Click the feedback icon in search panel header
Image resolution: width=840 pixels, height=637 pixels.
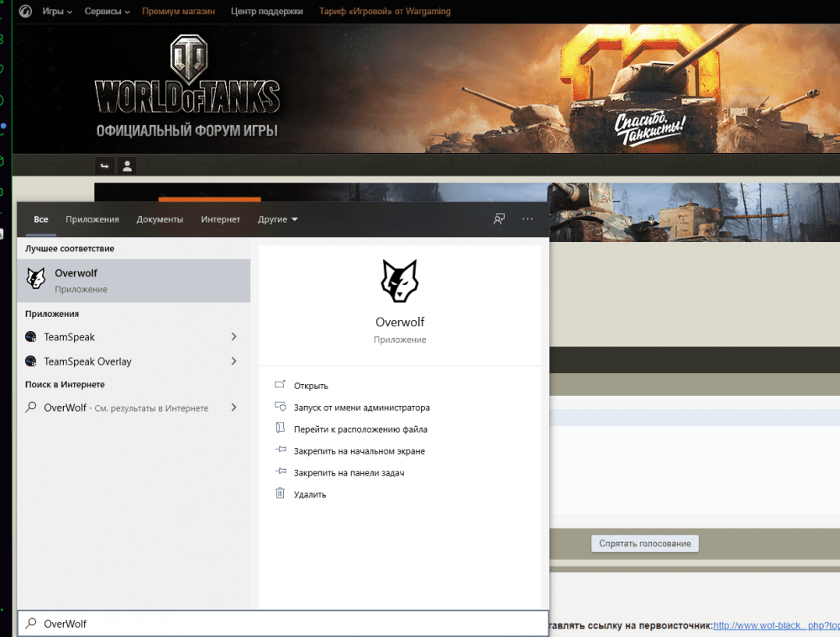[x=499, y=219]
